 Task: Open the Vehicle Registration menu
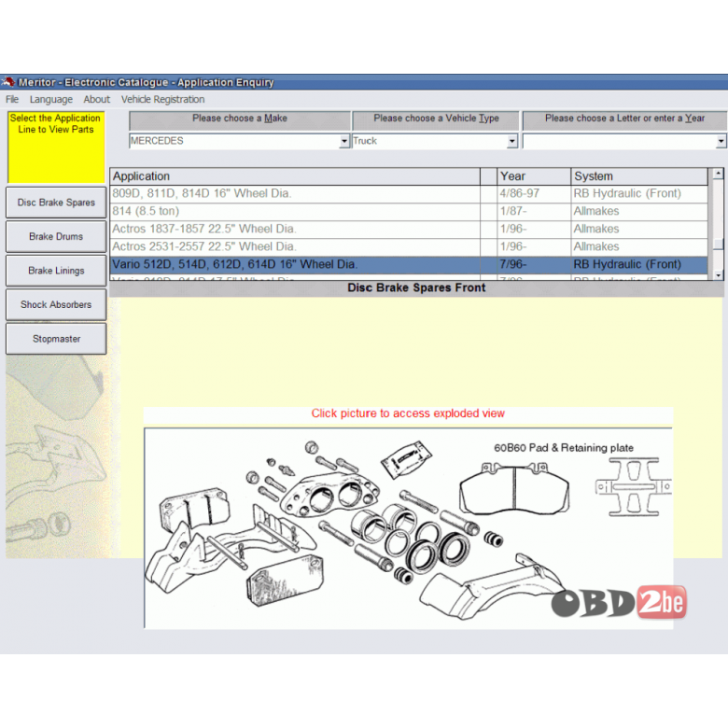pos(163,99)
